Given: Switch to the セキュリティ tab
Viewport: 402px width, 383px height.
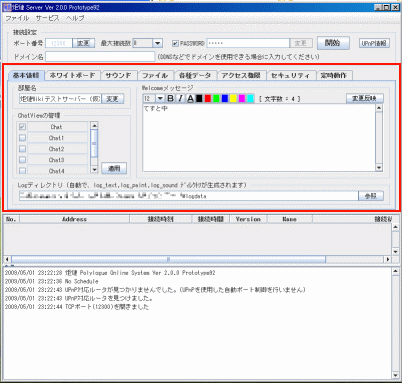Looking at the screenshot, I should point(290,75).
